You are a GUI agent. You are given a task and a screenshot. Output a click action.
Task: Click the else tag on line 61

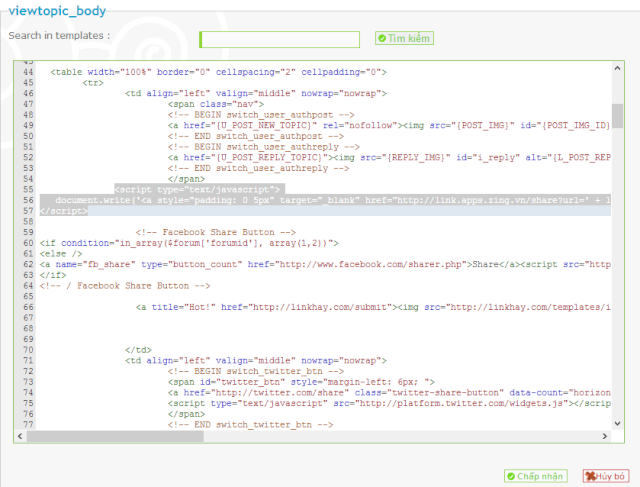[61, 254]
